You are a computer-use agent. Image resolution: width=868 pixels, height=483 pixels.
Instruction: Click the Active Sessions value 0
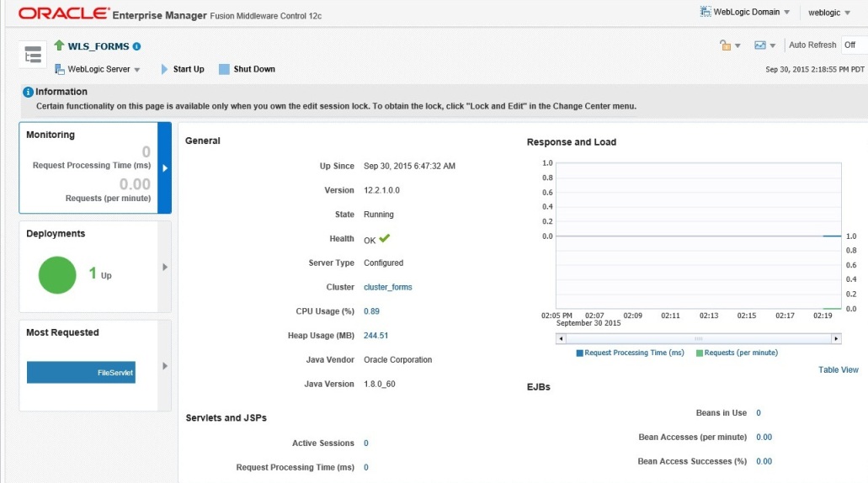point(366,443)
